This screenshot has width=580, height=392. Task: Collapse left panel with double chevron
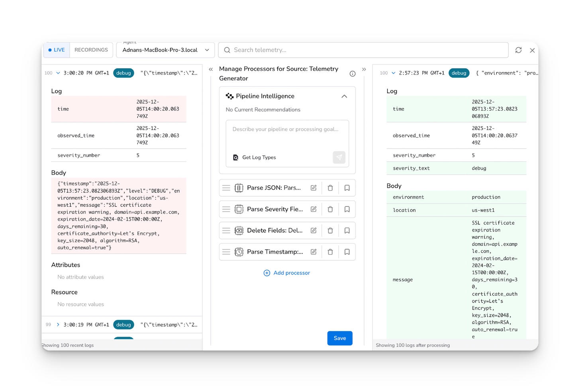(211, 69)
